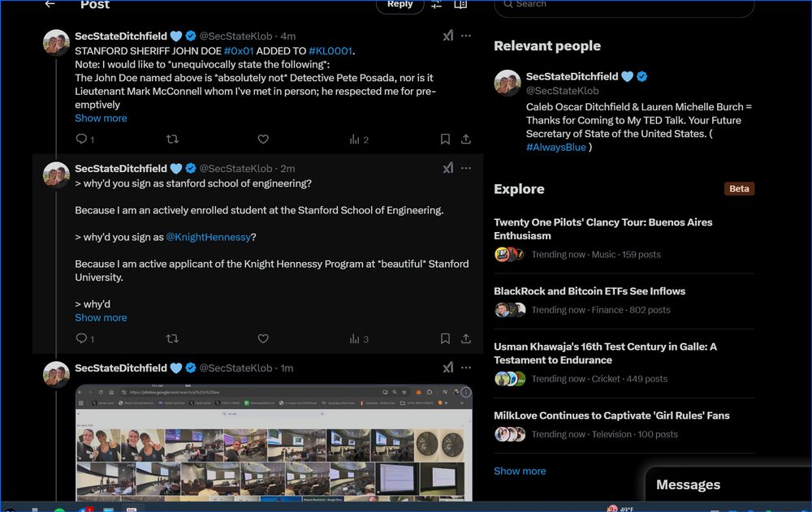Viewport: 812px width, 512px height.
Task: Click the Beta badge beside Explore
Action: point(739,188)
